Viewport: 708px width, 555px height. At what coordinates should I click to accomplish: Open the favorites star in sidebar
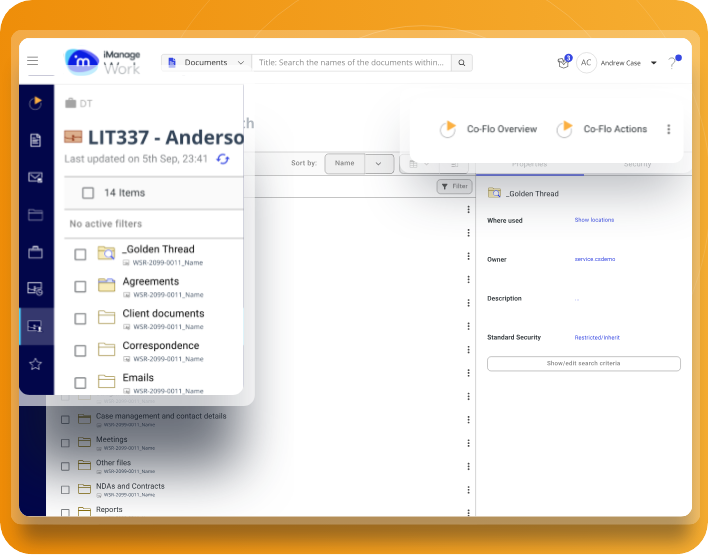click(35, 364)
